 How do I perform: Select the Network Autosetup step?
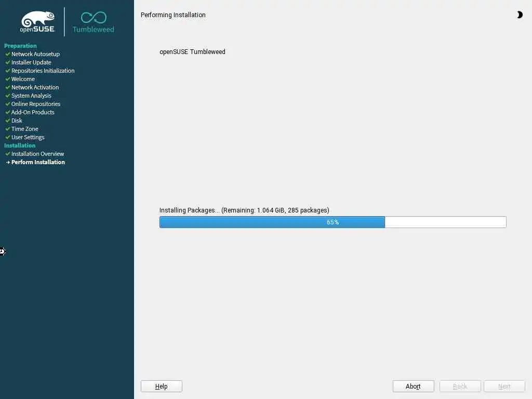tap(36, 54)
